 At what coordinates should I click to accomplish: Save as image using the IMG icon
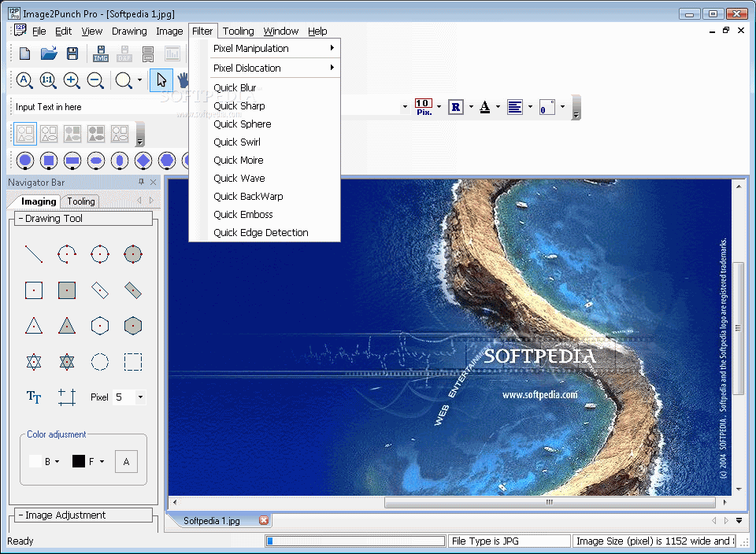[101, 54]
